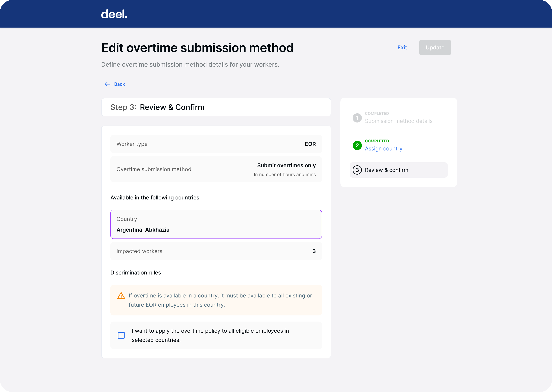The image size is (552, 392).
Task: Click the back arrow icon next to Back
Action: tap(107, 84)
